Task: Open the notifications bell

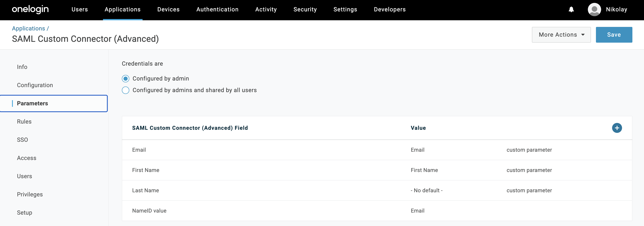Action: coord(571,10)
